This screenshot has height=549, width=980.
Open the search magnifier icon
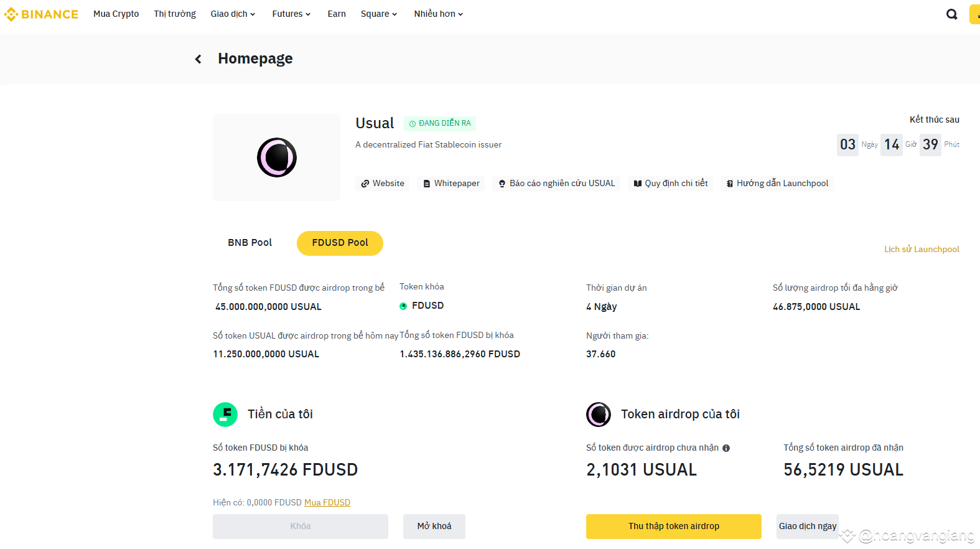click(951, 14)
